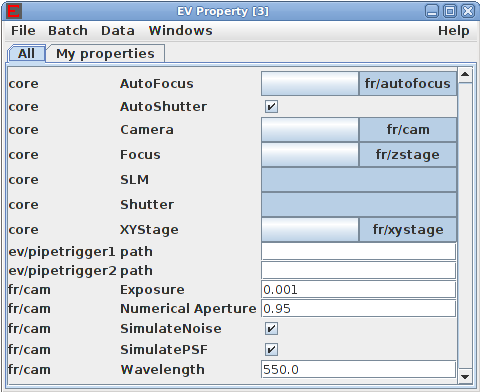Switch to the All tab

[x=26, y=54]
